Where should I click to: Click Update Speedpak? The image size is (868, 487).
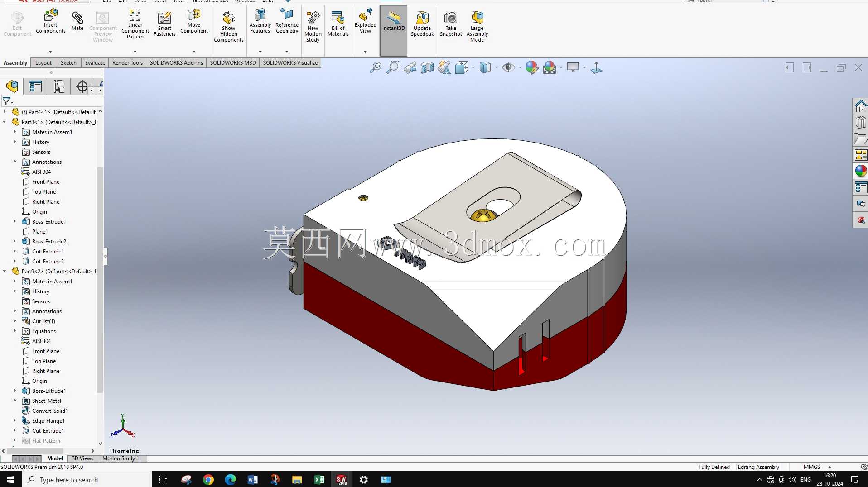pyautogui.click(x=422, y=24)
